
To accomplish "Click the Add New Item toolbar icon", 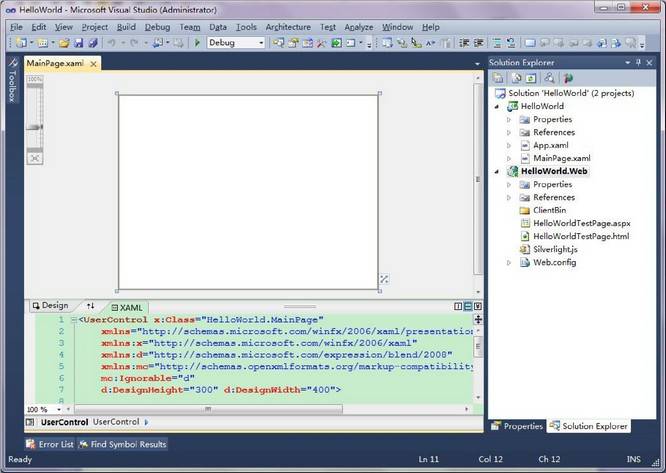I will (x=42, y=42).
